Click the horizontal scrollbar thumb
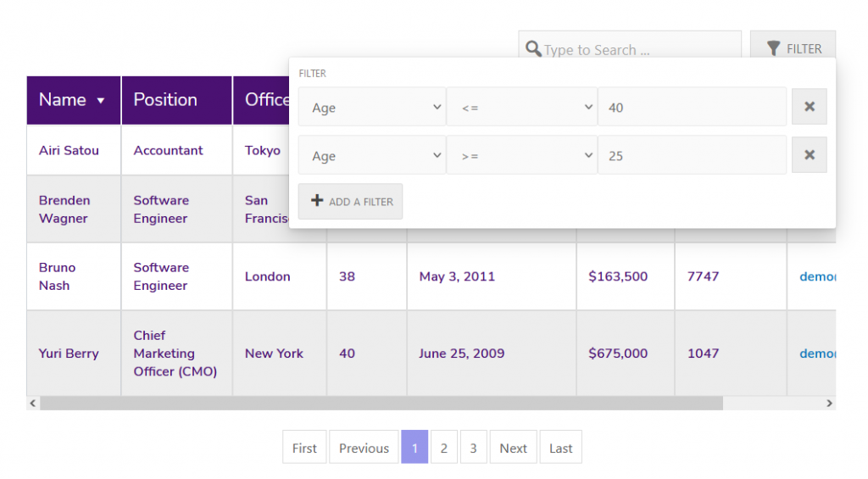The width and height of the screenshot is (868, 479). [381, 404]
